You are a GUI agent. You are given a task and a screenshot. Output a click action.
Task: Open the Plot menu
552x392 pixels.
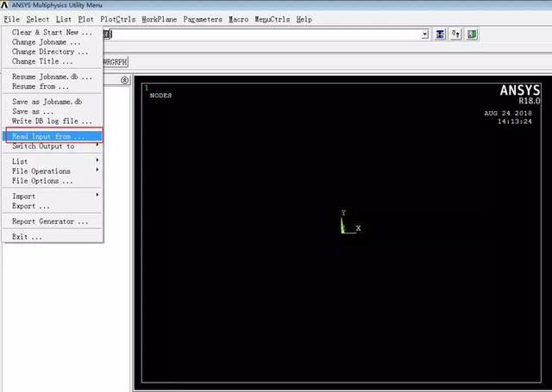click(x=86, y=19)
